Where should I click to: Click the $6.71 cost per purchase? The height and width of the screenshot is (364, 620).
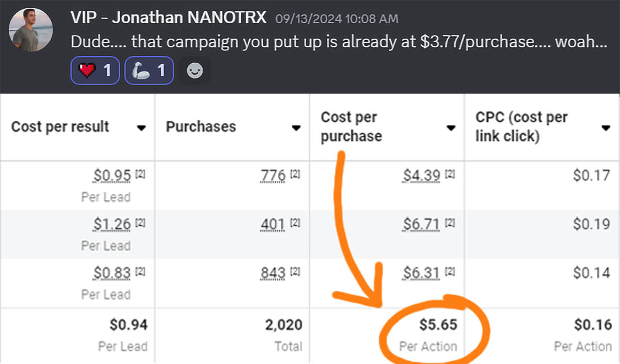pyautogui.click(x=421, y=224)
